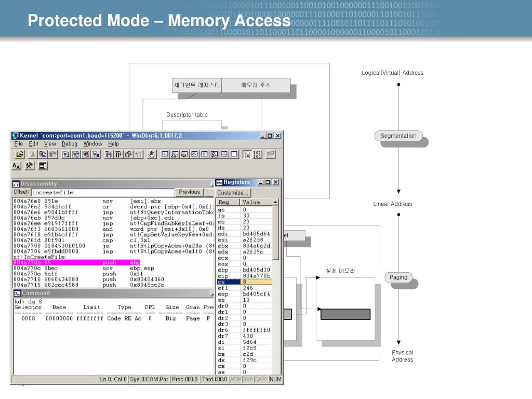Click the Step Into braces icon
Viewport: 532px width, 399px height.
tap(108, 154)
